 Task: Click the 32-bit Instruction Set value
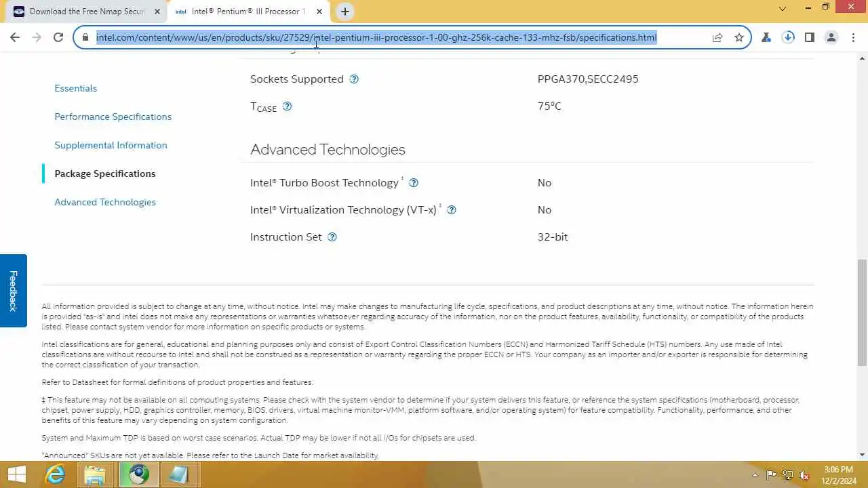tap(553, 237)
